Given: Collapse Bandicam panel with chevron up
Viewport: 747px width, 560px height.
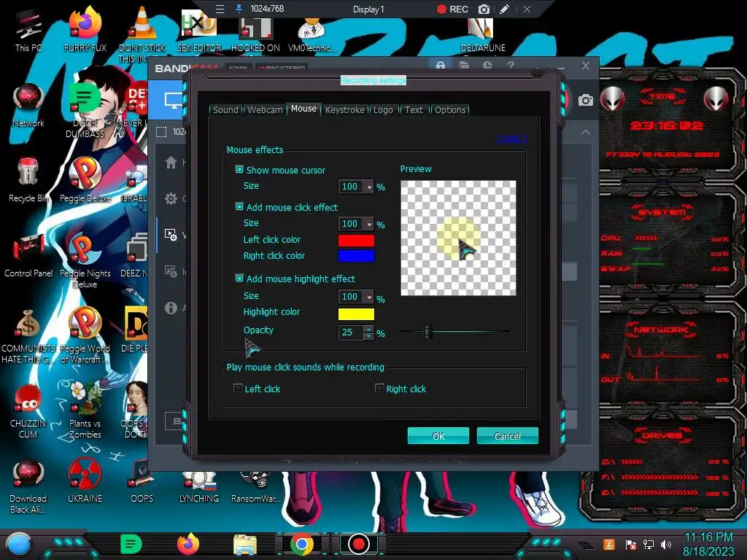Looking at the screenshot, I should (586, 133).
